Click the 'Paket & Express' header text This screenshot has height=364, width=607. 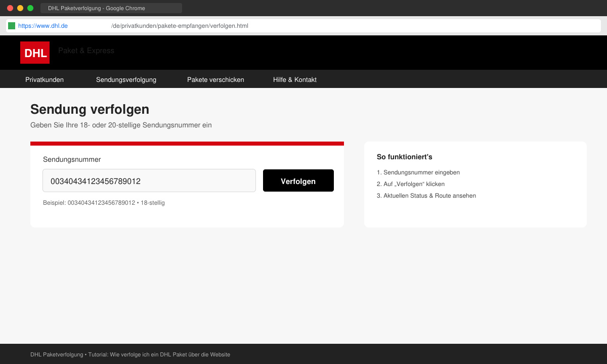click(86, 51)
